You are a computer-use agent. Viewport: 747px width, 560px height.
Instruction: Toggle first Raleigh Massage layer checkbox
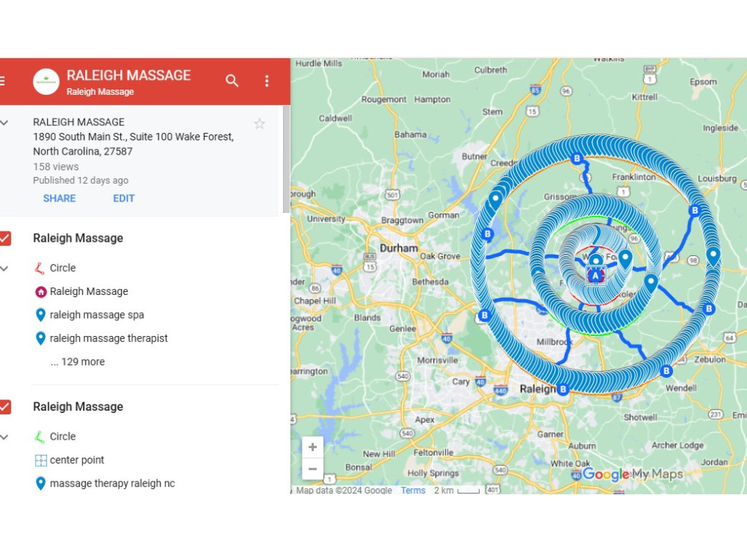click(5, 238)
